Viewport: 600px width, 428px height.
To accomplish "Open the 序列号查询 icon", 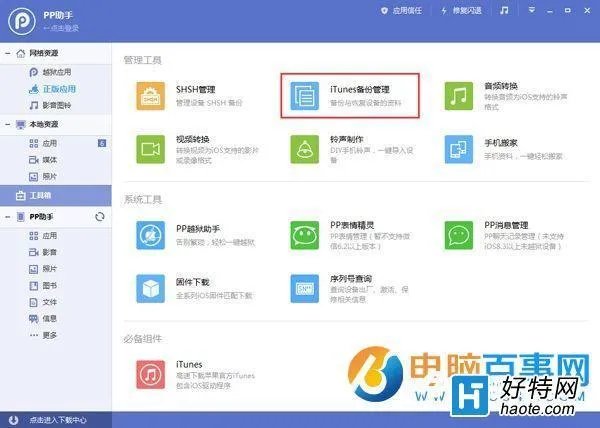I will coord(304,288).
